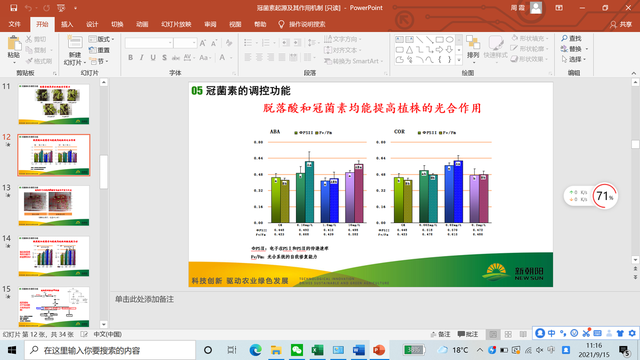
Task: Click Convert to SmartArt button
Action: coord(353,61)
